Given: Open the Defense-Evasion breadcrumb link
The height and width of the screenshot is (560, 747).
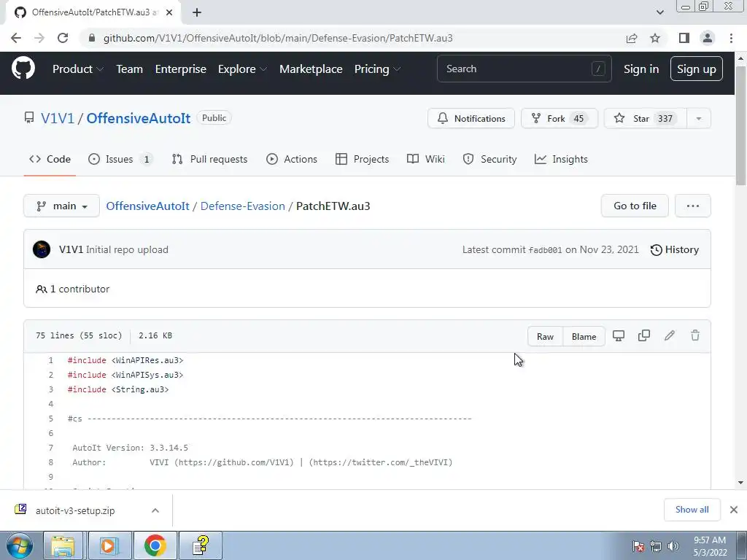Looking at the screenshot, I should click(242, 206).
